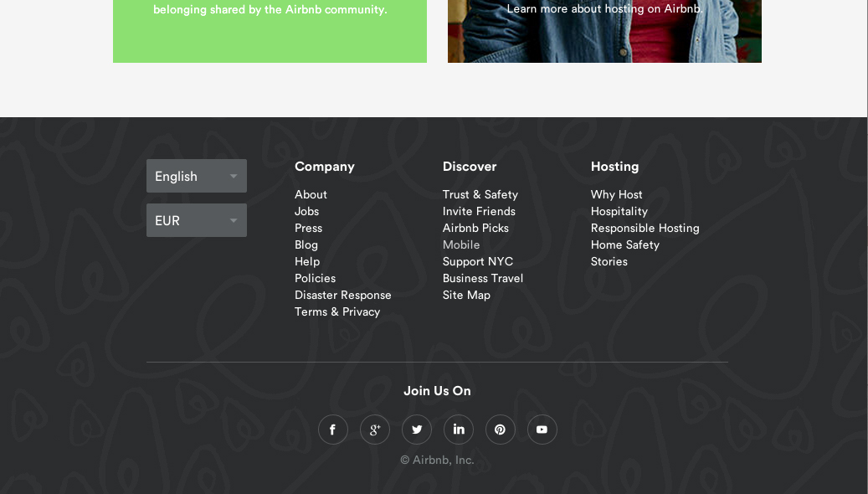Open the Pinterest social icon

[501, 430]
